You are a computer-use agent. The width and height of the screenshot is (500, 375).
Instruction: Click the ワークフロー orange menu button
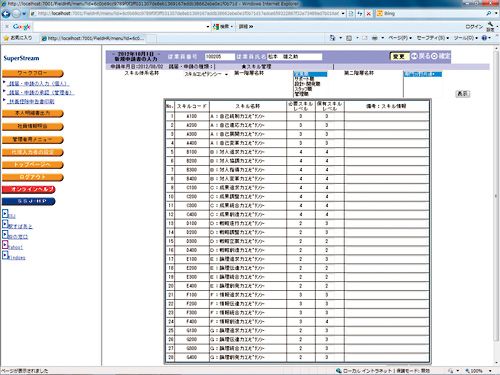(32, 73)
